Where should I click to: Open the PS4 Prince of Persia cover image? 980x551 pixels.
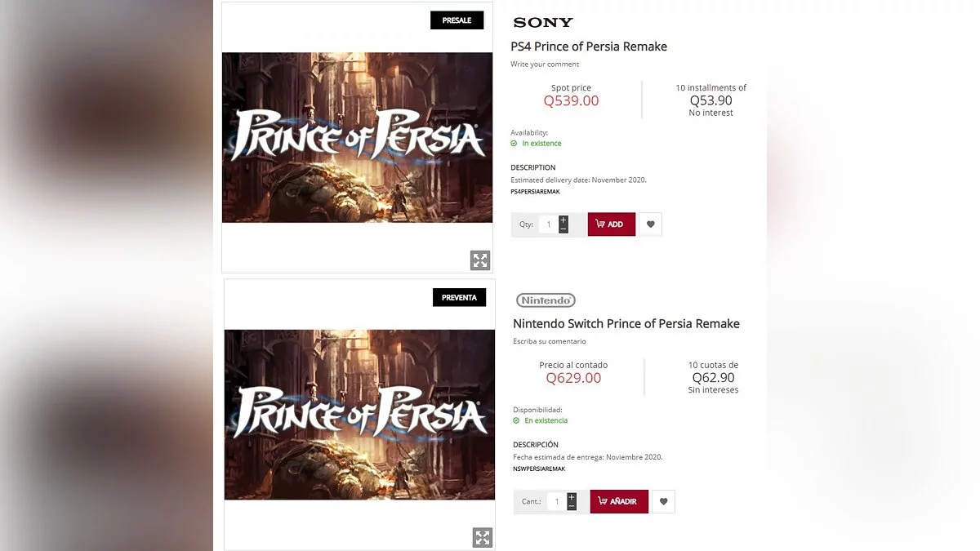[x=357, y=137]
